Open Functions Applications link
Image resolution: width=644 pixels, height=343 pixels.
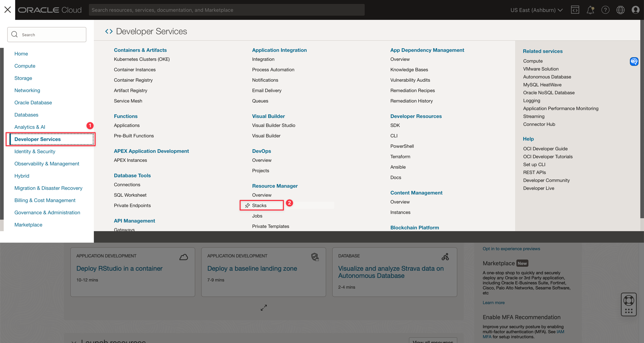point(127,125)
